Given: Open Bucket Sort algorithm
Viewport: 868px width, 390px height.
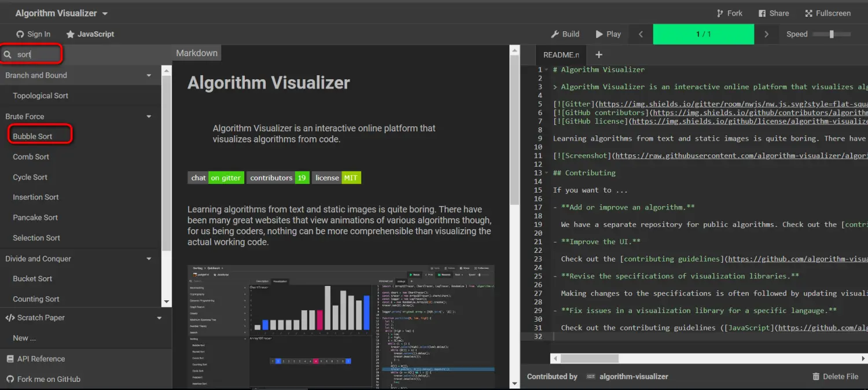Looking at the screenshot, I should pos(32,278).
